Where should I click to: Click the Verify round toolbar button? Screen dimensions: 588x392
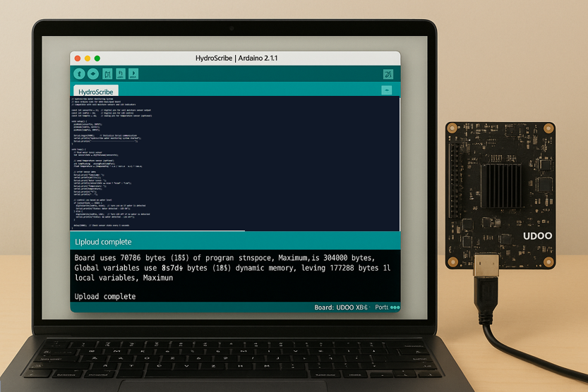coord(79,74)
